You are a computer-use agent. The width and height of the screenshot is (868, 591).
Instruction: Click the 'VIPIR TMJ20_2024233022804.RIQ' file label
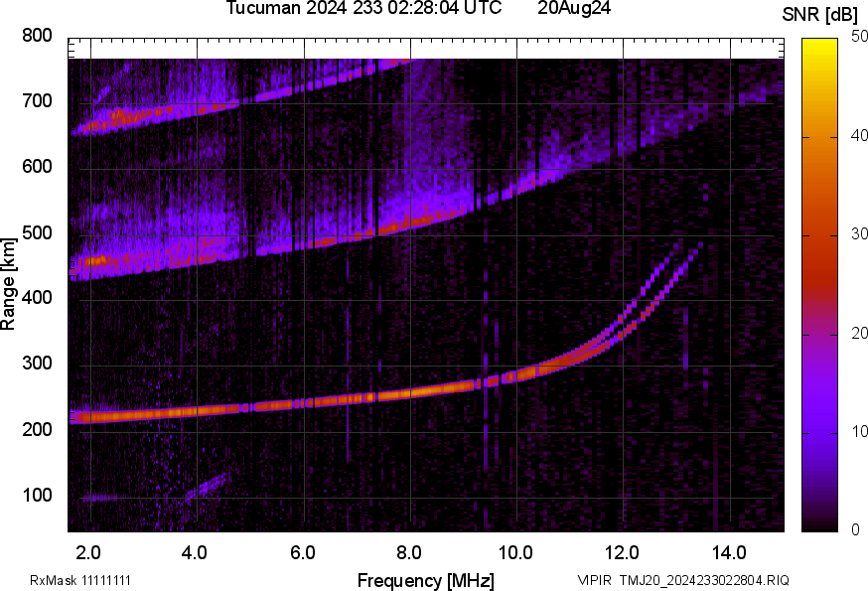click(683, 580)
